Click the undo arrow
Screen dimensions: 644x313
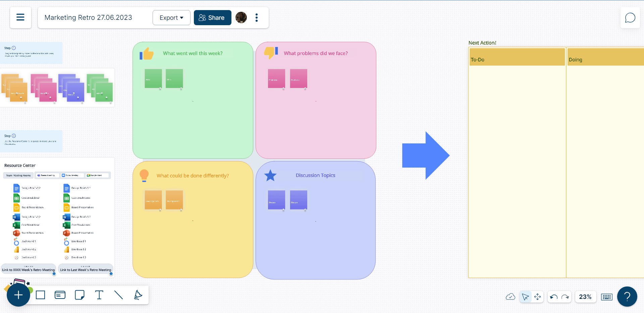(x=554, y=297)
